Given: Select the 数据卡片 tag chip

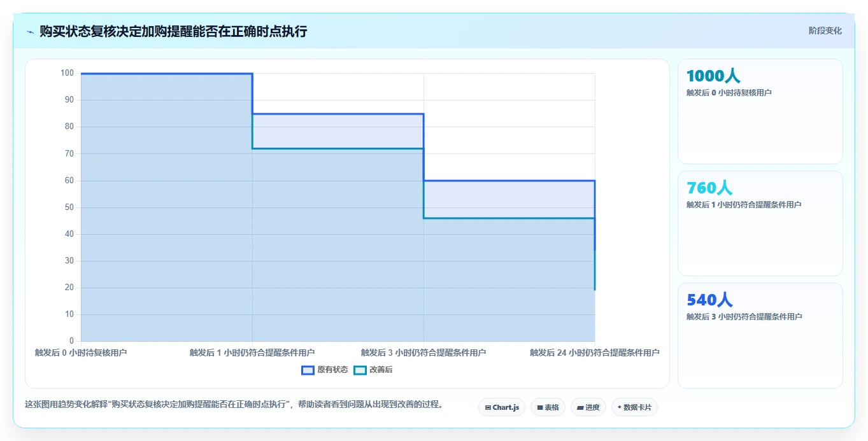Looking at the screenshot, I should (x=634, y=407).
